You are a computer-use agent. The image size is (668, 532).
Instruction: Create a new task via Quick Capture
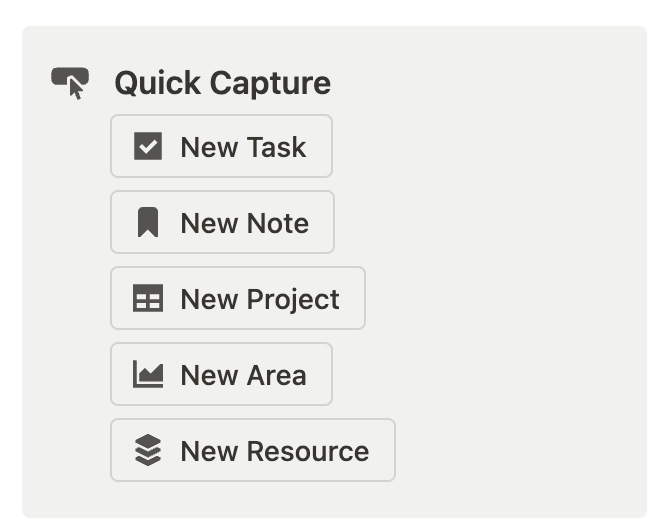pos(221,147)
